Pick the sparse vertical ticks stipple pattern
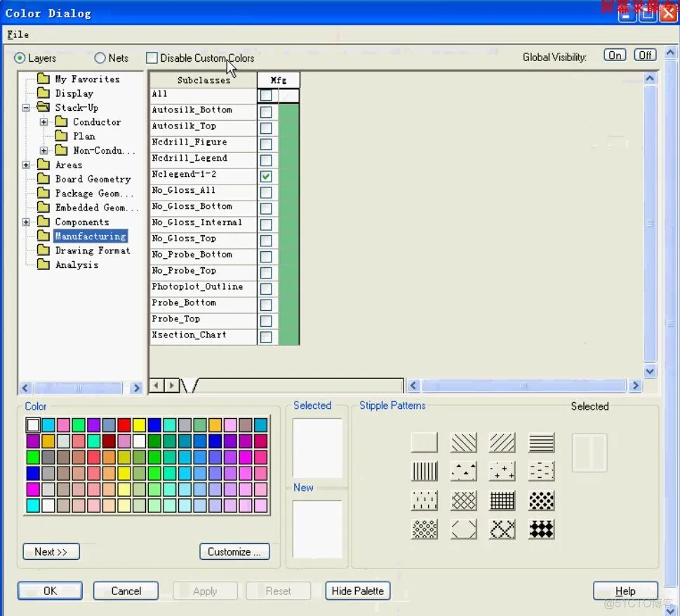Image resolution: width=680 pixels, height=616 pixels. tap(424, 500)
